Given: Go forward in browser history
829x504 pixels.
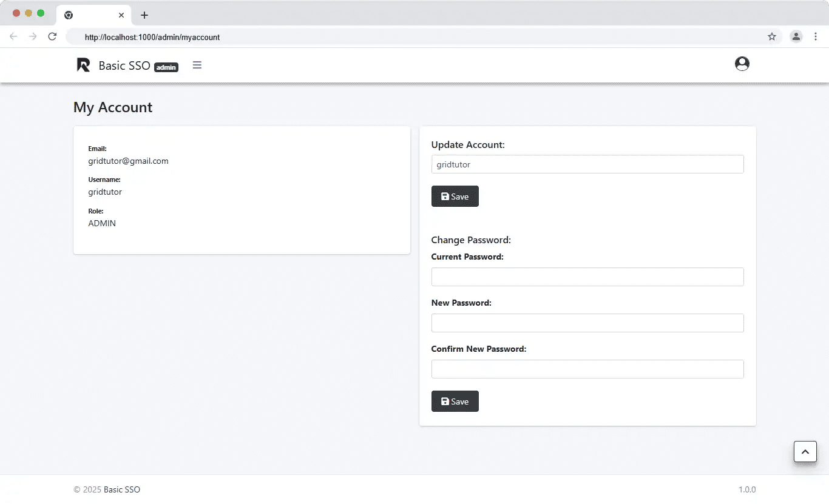Looking at the screenshot, I should (x=33, y=37).
